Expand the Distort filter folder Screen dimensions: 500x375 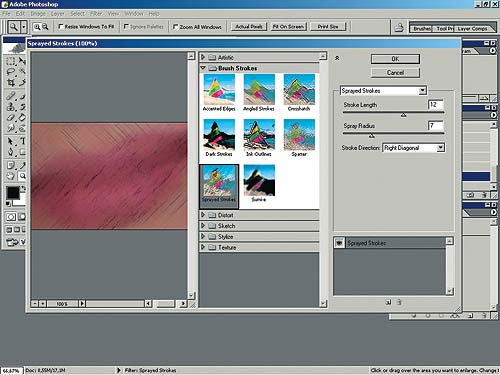pos(203,215)
